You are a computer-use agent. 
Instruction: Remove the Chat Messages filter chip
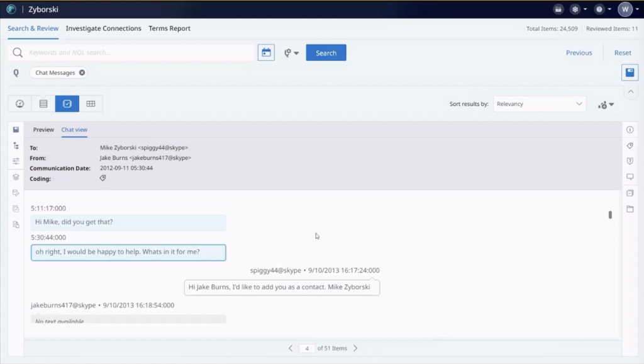coord(82,72)
